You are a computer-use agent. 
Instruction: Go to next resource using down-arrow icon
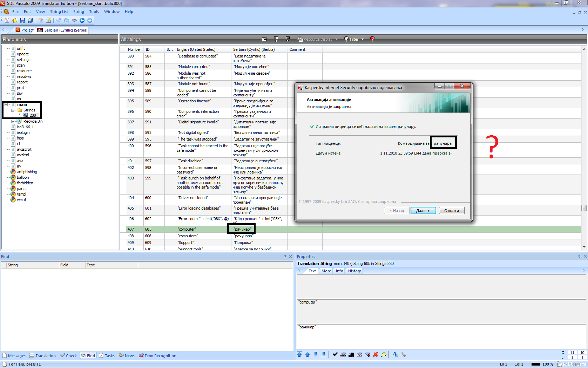[x=288, y=39]
